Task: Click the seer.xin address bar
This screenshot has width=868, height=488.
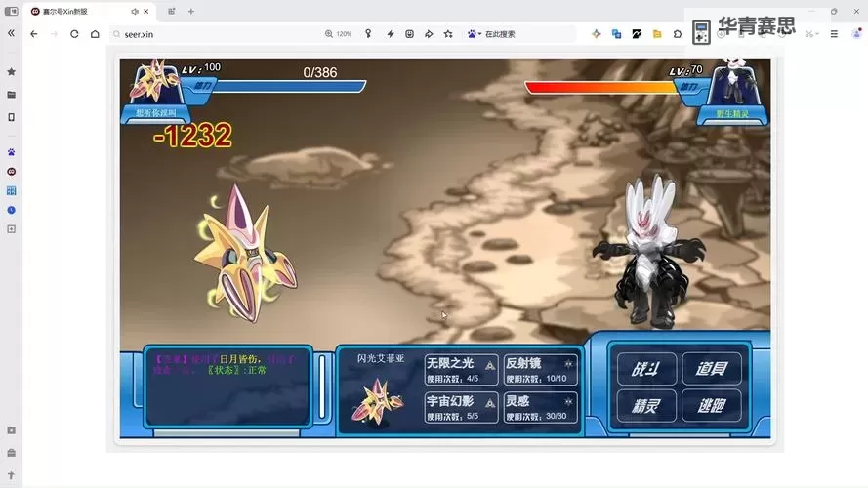Action: click(x=215, y=34)
